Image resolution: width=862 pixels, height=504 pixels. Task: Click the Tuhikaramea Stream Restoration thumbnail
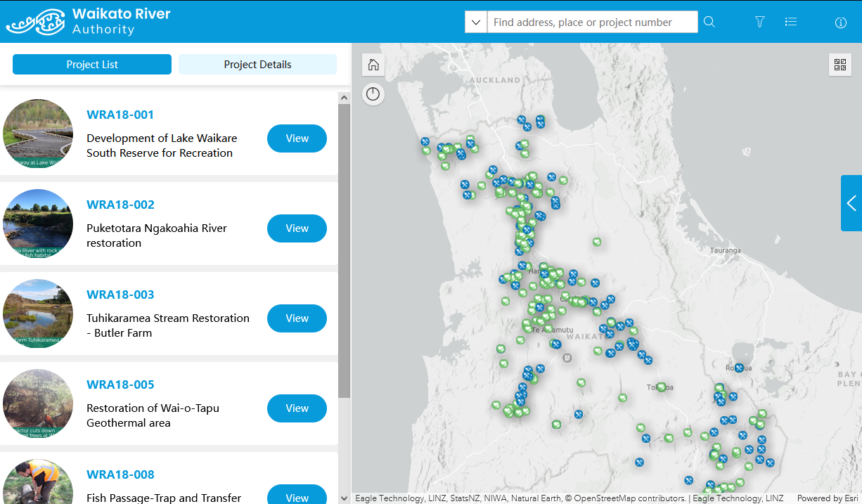(x=37, y=314)
